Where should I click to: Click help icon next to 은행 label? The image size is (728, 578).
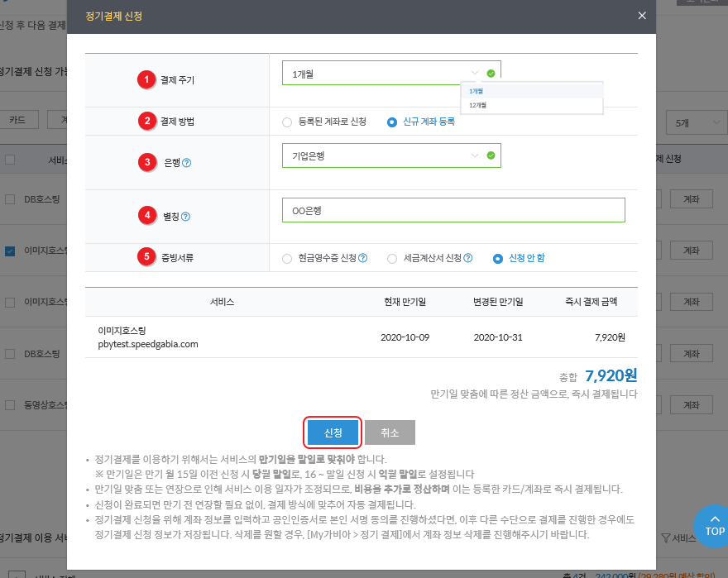click(187, 163)
